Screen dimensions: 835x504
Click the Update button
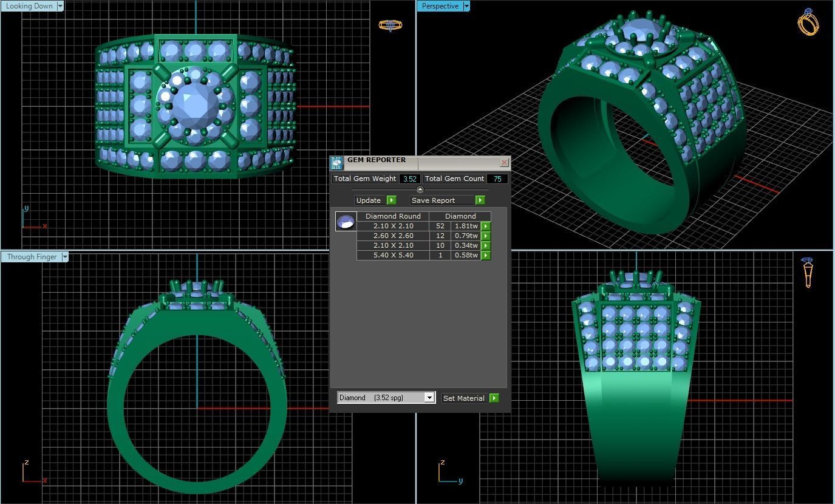tap(371, 200)
